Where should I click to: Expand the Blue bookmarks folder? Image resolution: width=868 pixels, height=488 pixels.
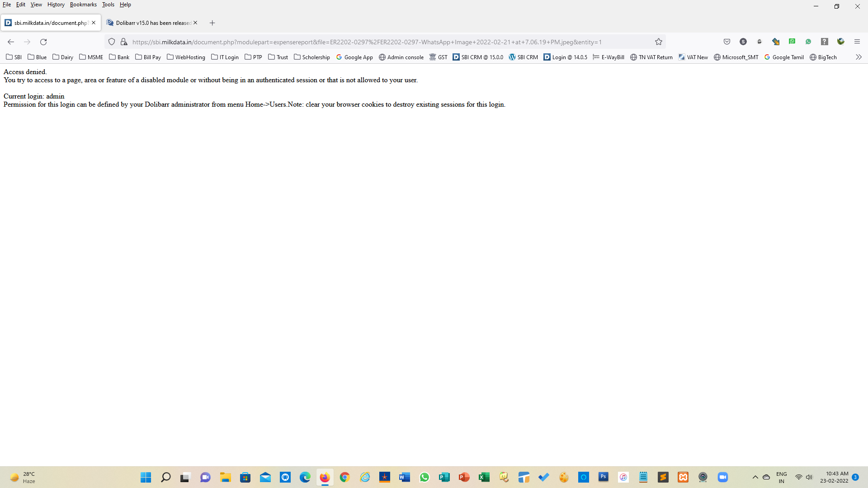tap(37, 57)
